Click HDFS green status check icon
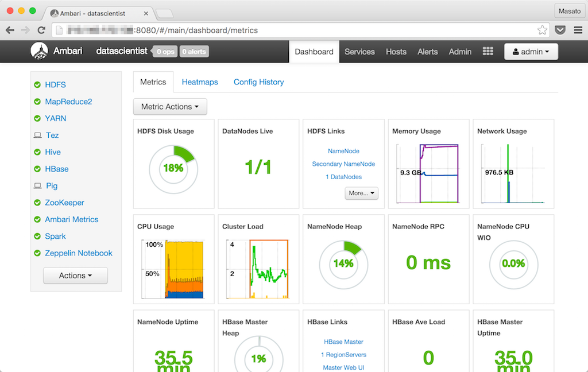Image resolution: width=588 pixels, height=372 pixels. pyautogui.click(x=37, y=85)
